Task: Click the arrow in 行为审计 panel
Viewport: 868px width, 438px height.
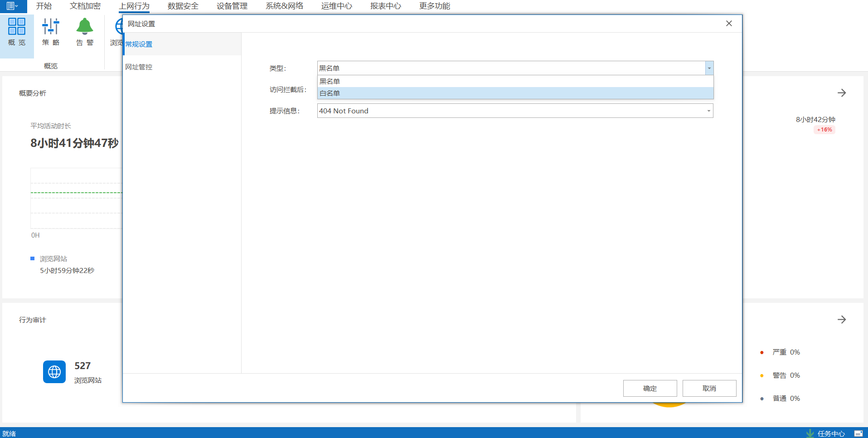Action: click(842, 320)
